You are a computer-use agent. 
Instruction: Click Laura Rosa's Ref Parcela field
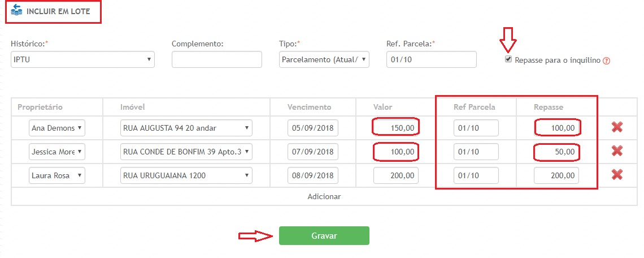click(x=476, y=175)
